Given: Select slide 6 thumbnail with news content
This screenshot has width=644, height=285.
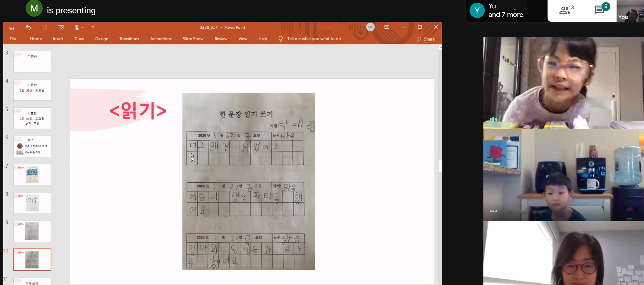Looking at the screenshot, I should coord(32,146).
